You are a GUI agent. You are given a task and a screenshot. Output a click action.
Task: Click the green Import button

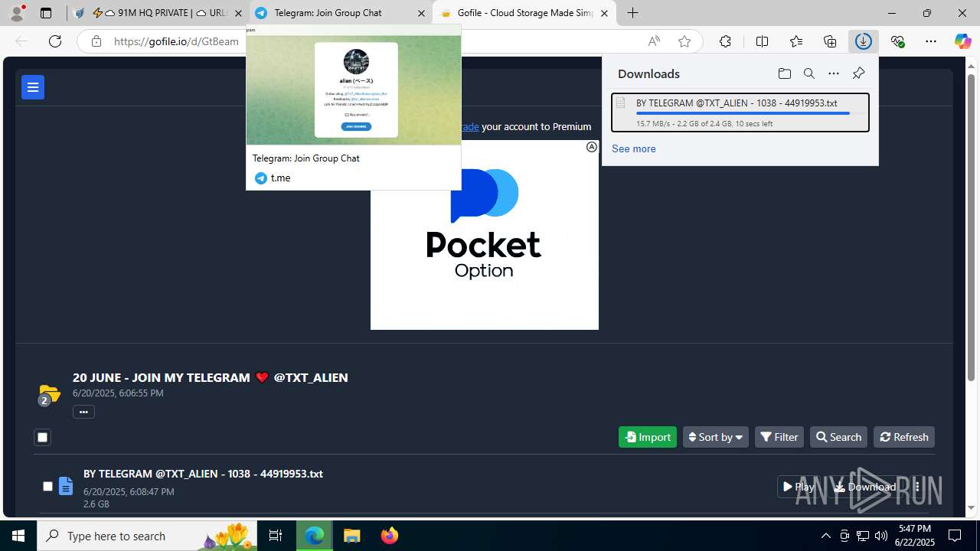[x=648, y=437]
